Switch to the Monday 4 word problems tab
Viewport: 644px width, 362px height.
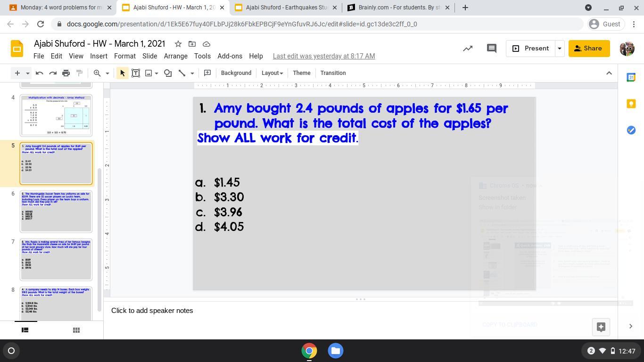[62, 8]
